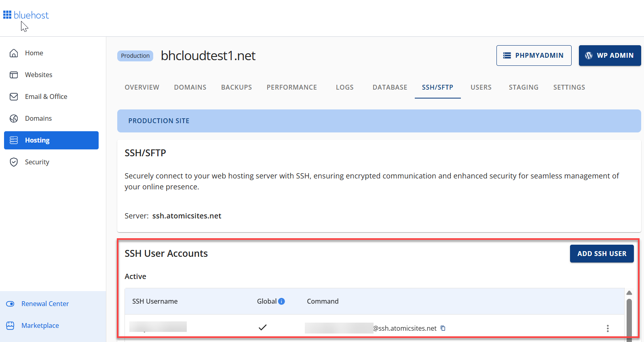
Task: Copy the SSH command with copy icon
Action: (443, 328)
